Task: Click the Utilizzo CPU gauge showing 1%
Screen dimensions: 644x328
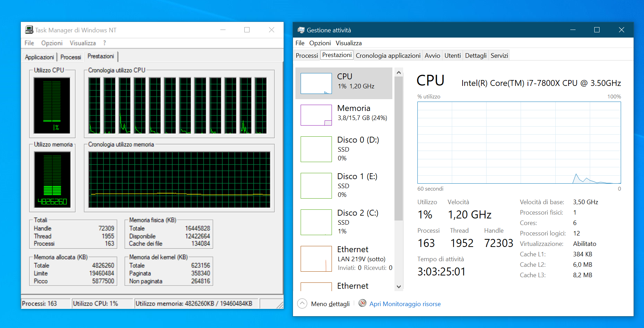Action: click(x=52, y=105)
